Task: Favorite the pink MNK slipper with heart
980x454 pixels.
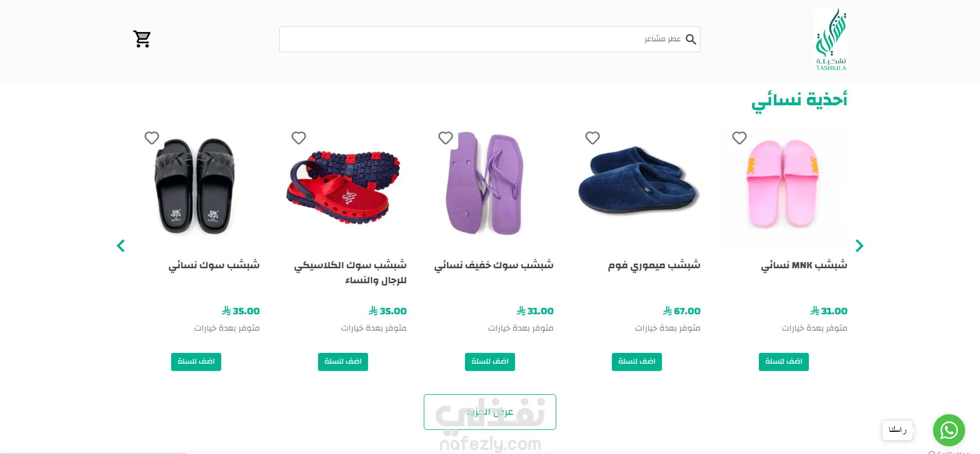Action: click(x=739, y=138)
